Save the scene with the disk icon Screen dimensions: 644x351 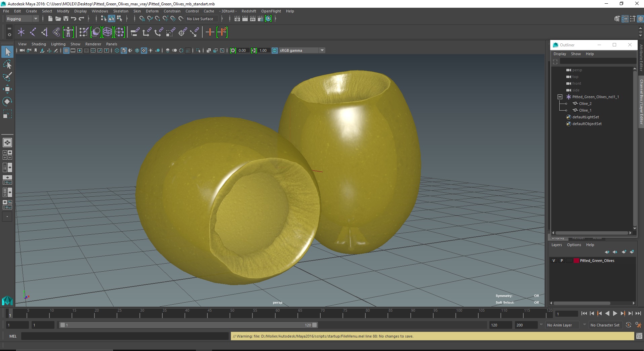click(x=66, y=19)
